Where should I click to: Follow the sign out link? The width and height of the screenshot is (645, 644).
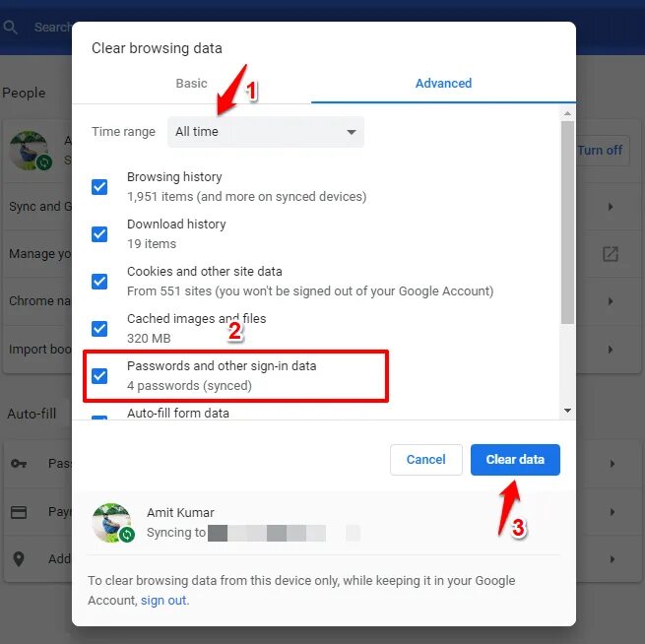pyautogui.click(x=163, y=601)
